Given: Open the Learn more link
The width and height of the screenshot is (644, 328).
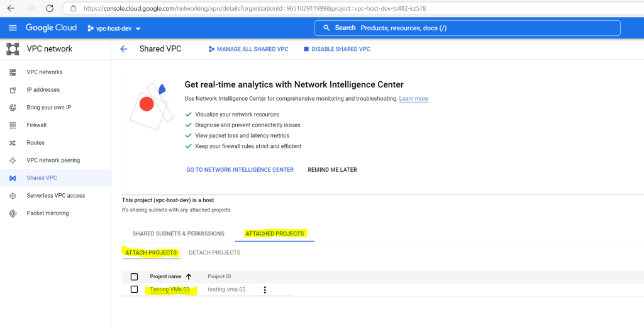Looking at the screenshot, I should pos(414,99).
